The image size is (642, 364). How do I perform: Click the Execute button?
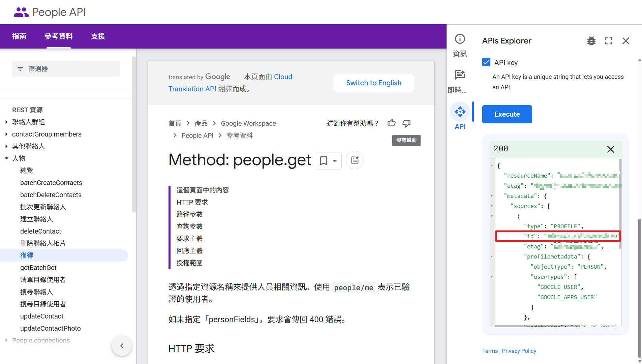(507, 114)
